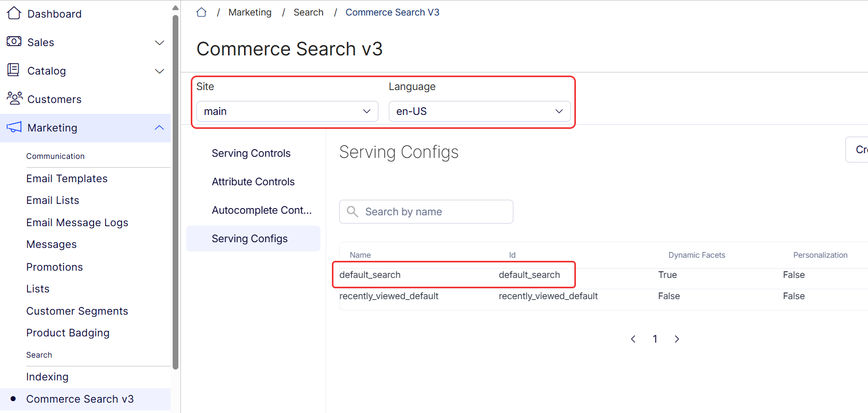Click the Marketing megaphone icon

14,127
